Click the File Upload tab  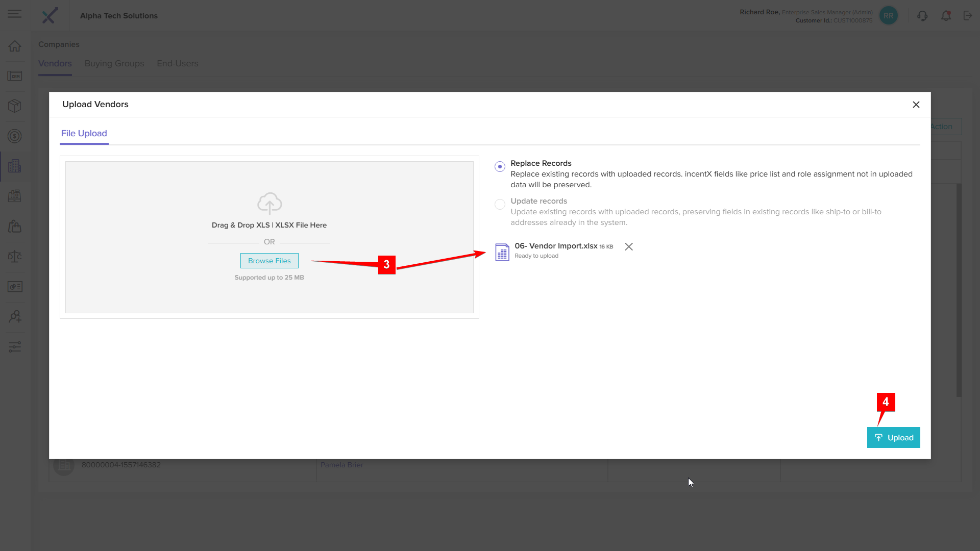(x=84, y=133)
